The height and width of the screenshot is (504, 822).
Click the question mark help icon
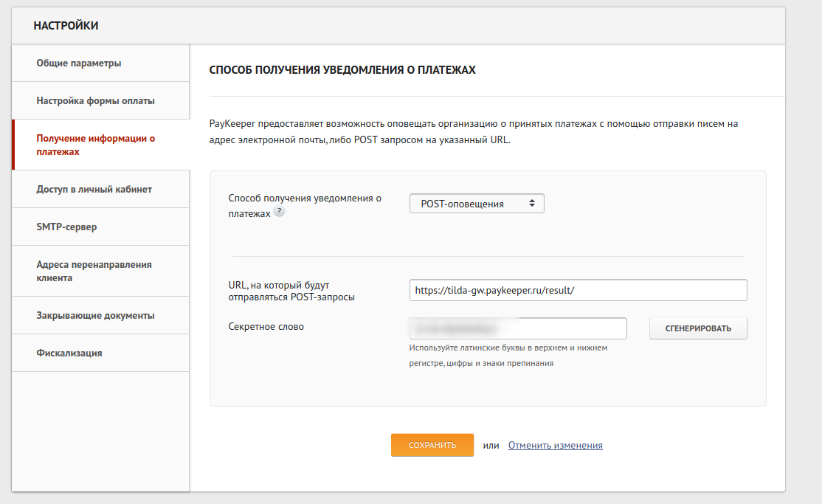point(279,212)
